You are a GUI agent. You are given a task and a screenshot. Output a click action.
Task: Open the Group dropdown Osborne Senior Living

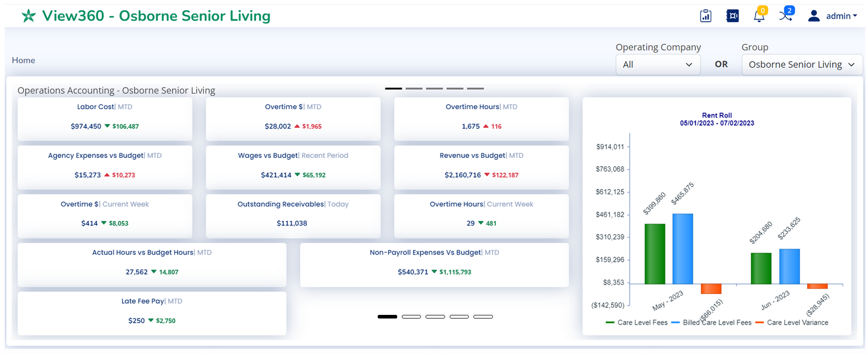(x=802, y=64)
